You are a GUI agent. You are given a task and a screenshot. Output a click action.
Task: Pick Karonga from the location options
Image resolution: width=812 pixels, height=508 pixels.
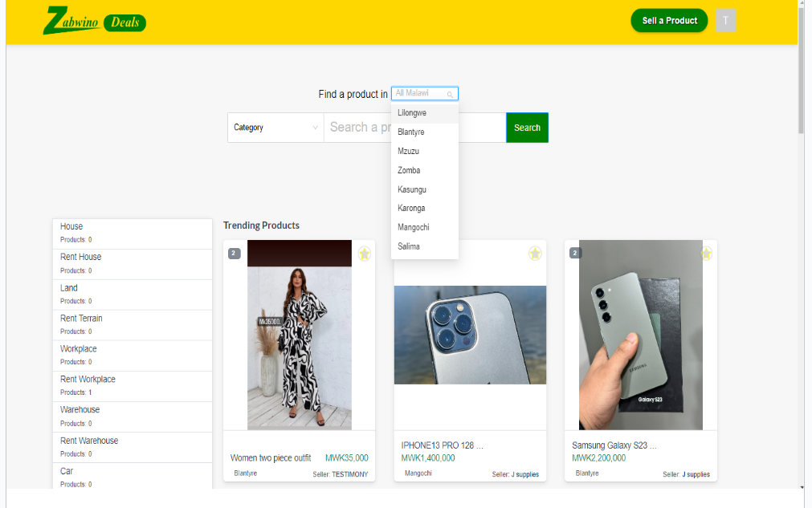tap(425, 208)
